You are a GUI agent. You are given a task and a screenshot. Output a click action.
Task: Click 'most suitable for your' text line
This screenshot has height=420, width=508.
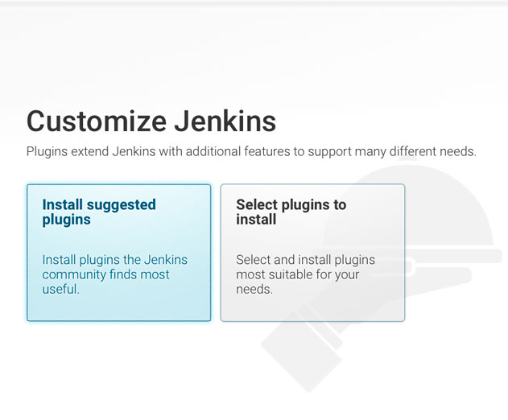297,274
